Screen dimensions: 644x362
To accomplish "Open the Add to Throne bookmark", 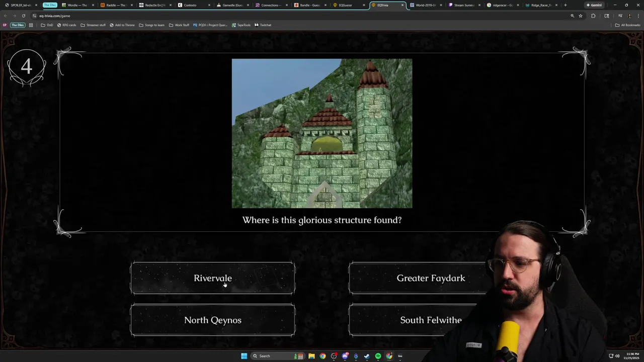I will click(x=122, y=25).
